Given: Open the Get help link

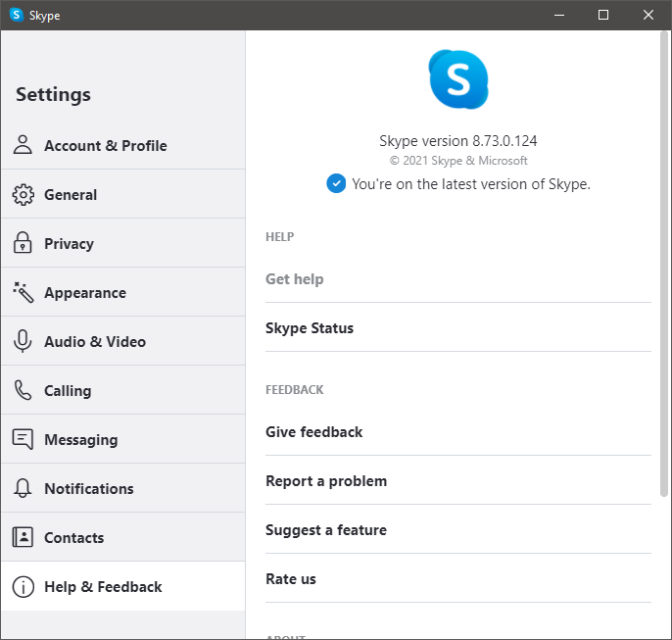Looking at the screenshot, I should click(x=294, y=279).
